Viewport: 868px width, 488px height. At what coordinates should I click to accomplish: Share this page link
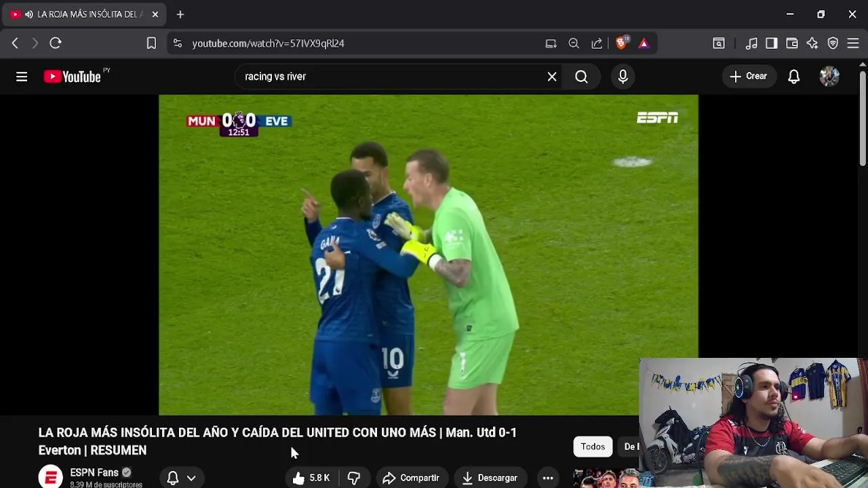pyautogui.click(x=597, y=43)
